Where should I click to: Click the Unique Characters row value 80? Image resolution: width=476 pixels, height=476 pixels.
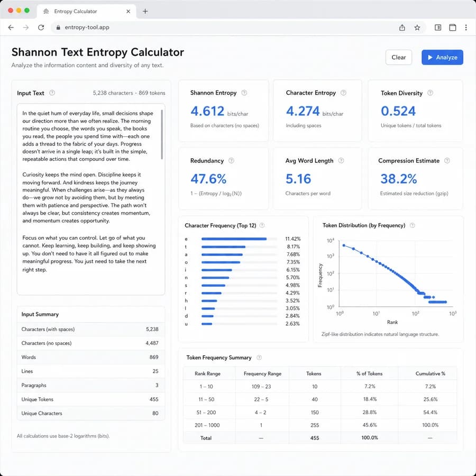155,413
